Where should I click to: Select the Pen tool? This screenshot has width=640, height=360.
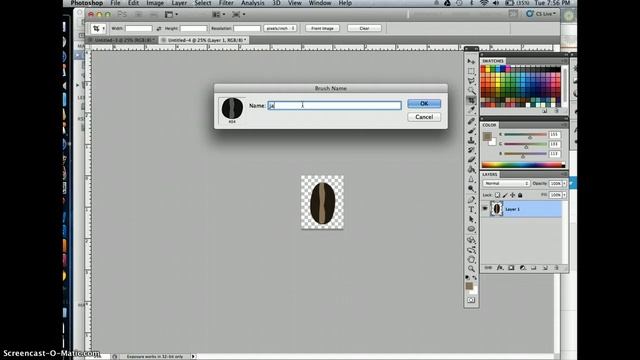click(x=471, y=200)
